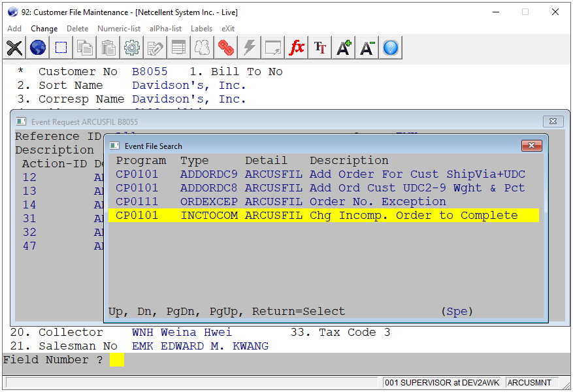Click the Field Number input box

pos(117,360)
